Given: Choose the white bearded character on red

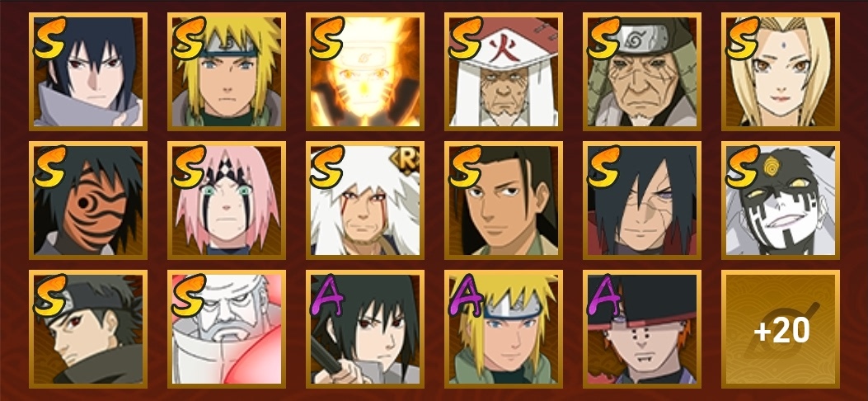Looking at the screenshot, I should coord(227,329).
